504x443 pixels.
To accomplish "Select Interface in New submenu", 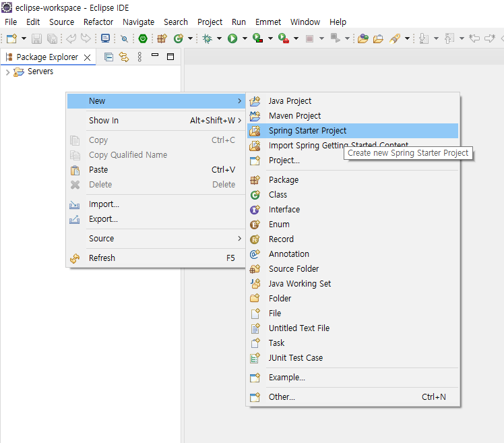I will [352, 210].
